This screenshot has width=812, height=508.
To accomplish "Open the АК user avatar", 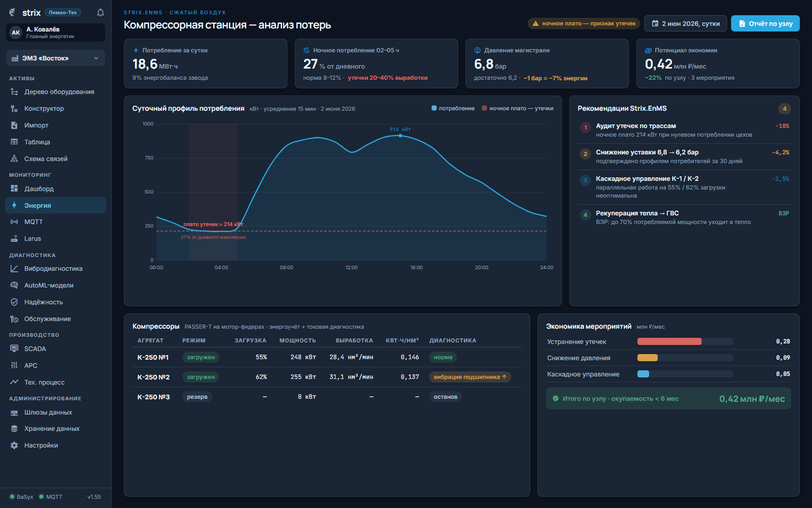I will coord(16,33).
